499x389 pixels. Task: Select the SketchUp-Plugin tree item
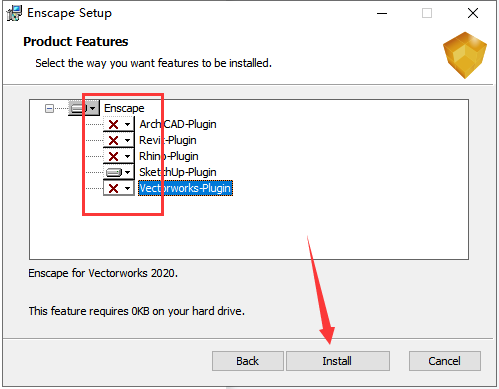pyautogui.click(x=178, y=172)
